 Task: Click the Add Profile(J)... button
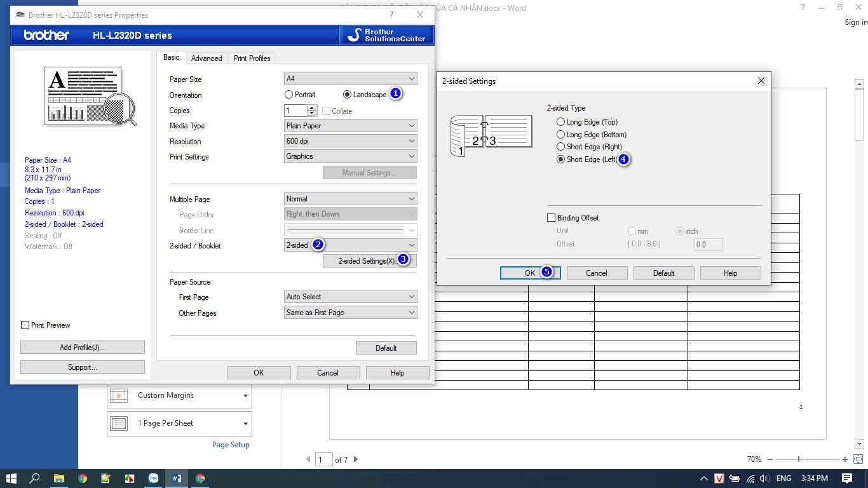(x=82, y=348)
